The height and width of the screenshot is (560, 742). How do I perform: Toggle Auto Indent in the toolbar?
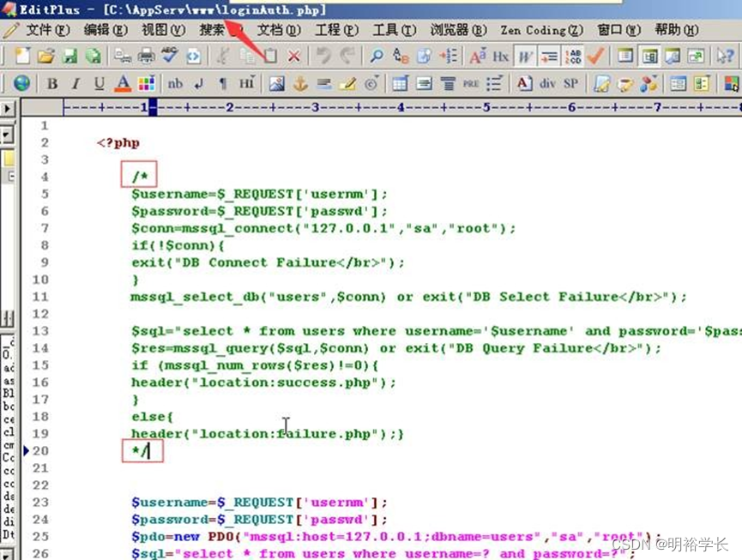point(549,57)
